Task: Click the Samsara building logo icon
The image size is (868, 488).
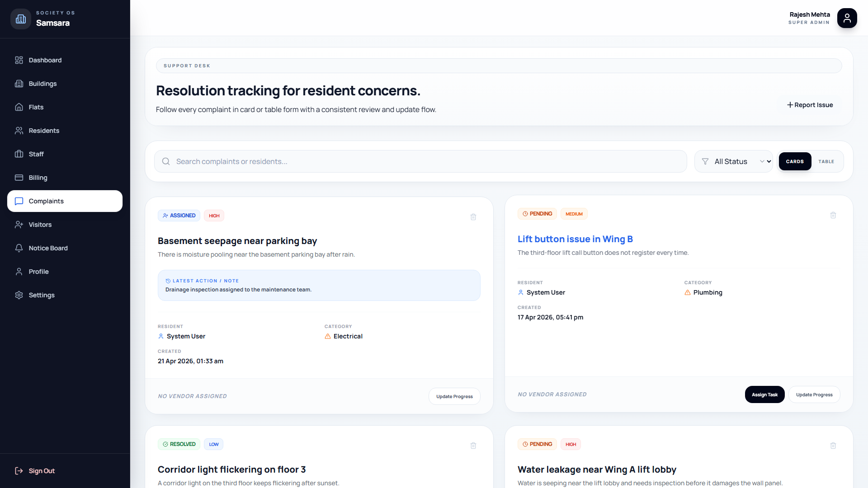Action: [x=21, y=19]
